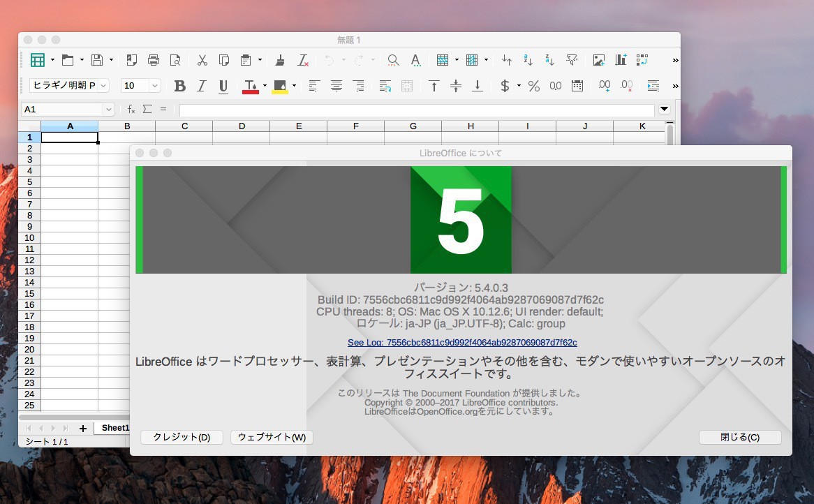Click the Sort Descending Z-A icon
The width and height of the screenshot is (814, 504).
(549, 60)
